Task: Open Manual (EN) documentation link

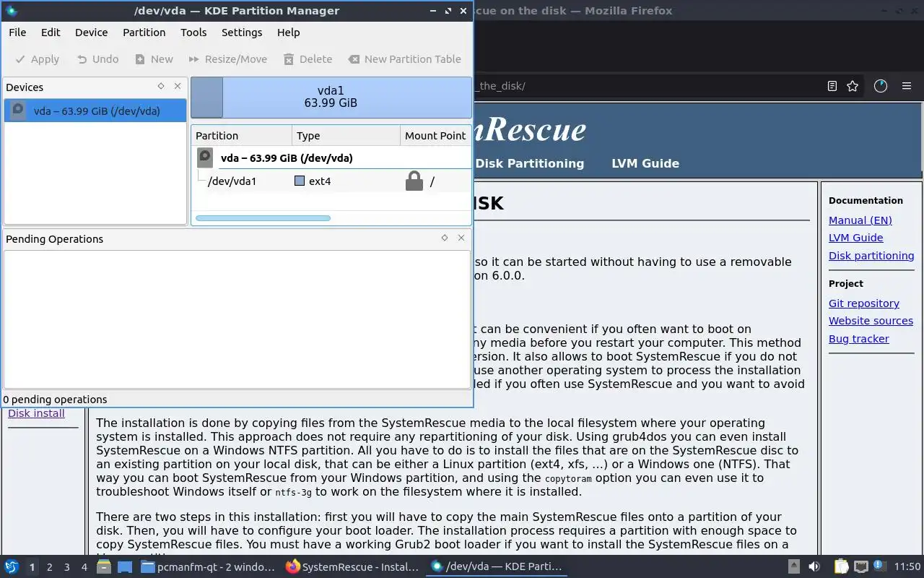Action: (x=860, y=220)
